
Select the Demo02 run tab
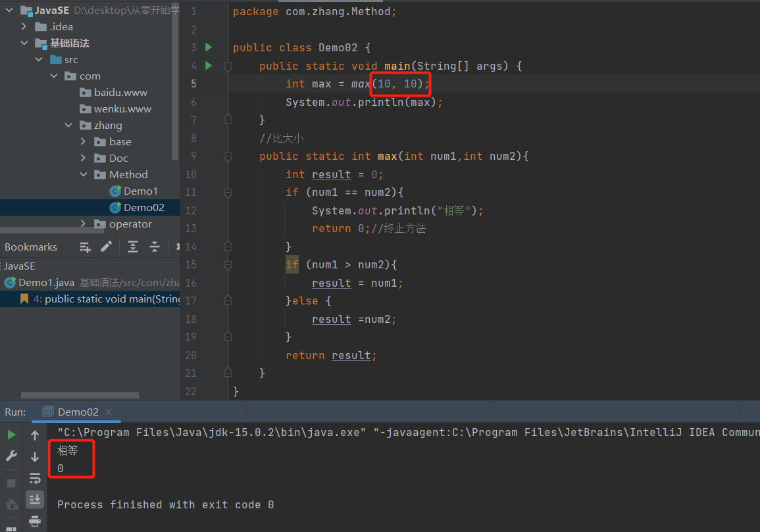78,412
